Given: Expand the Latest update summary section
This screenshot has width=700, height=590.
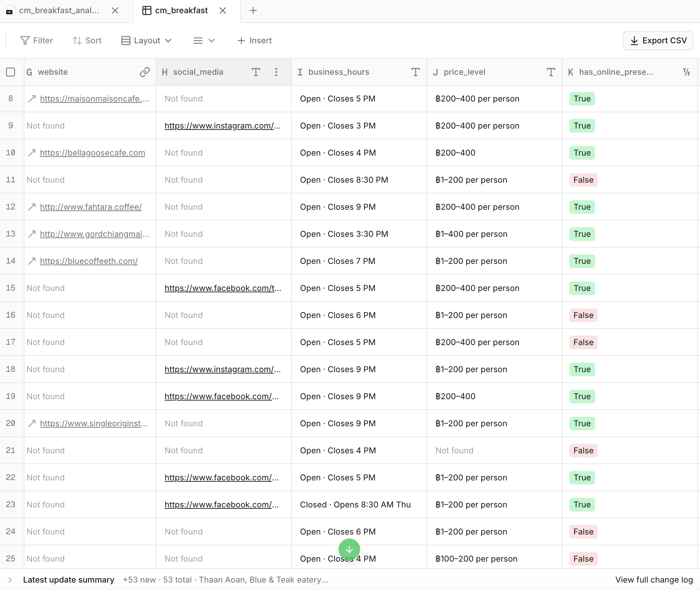Looking at the screenshot, I should point(10,580).
